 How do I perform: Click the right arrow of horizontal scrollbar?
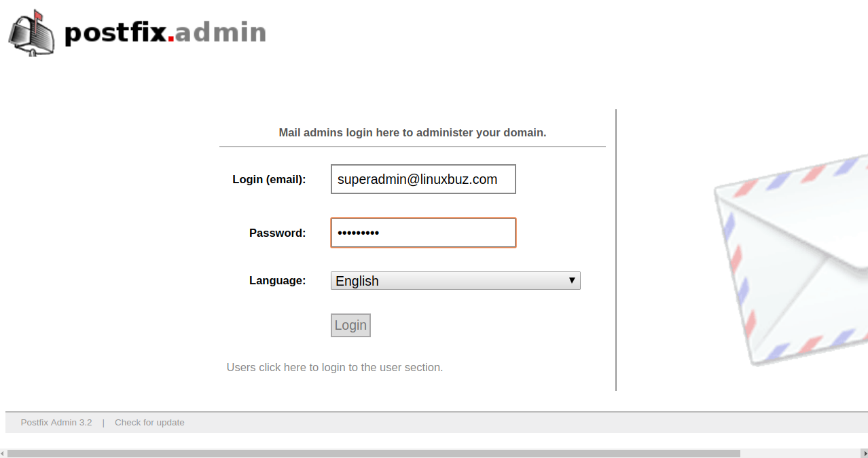[x=865, y=453]
